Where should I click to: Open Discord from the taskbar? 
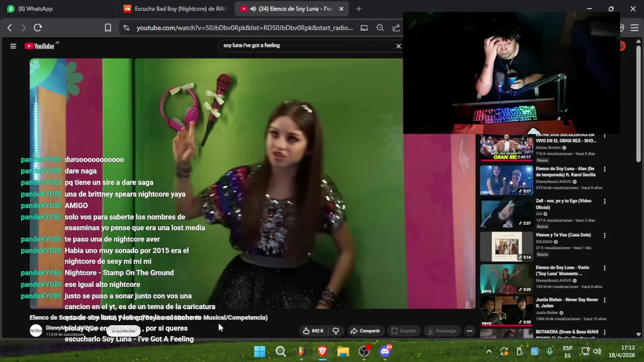click(385, 351)
